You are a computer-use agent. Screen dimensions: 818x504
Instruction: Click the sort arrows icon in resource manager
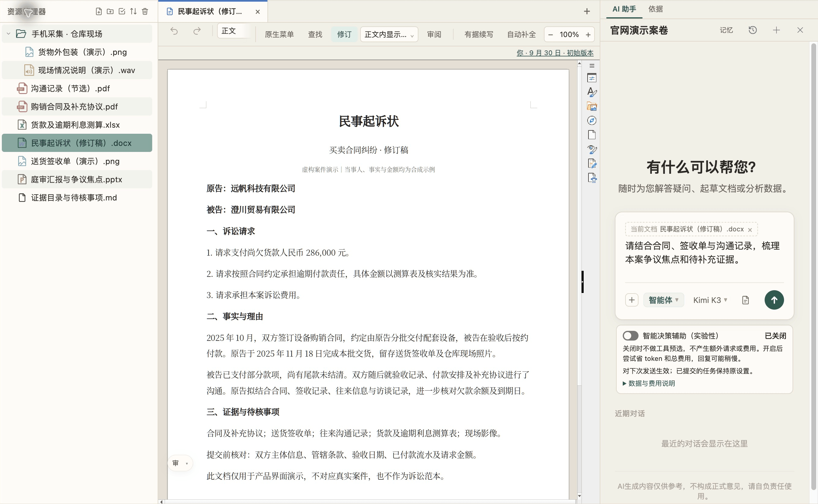coord(133,11)
